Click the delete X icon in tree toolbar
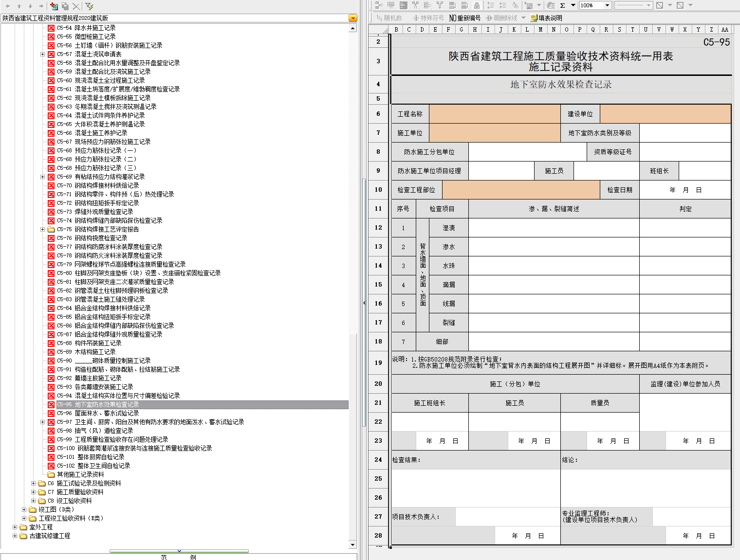This screenshot has height=560, width=740. (76, 6)
